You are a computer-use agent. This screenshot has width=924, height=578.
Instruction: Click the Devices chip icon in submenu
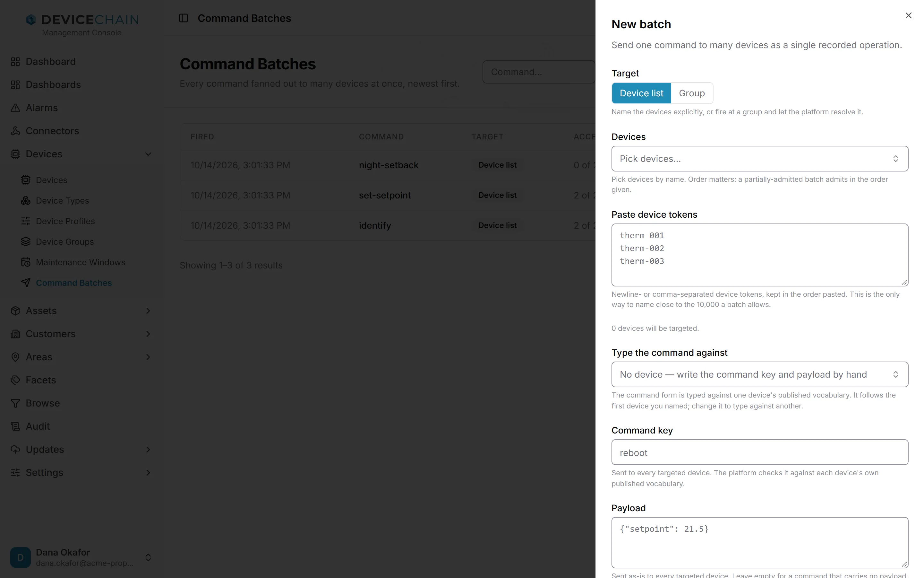(x=26, y=180)
